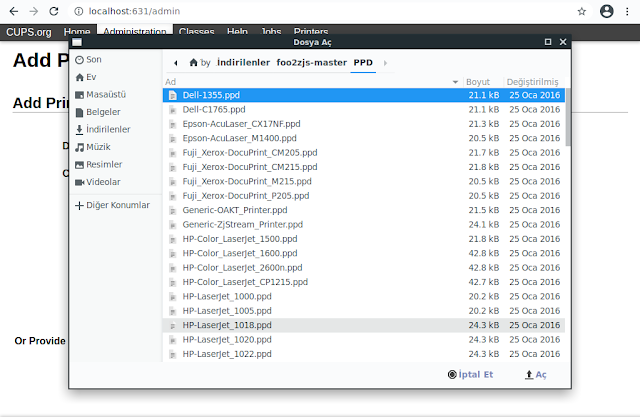Go to foo2zjs-master in the path bar
This screenshot has width=640, height=417.
point(311,62)
